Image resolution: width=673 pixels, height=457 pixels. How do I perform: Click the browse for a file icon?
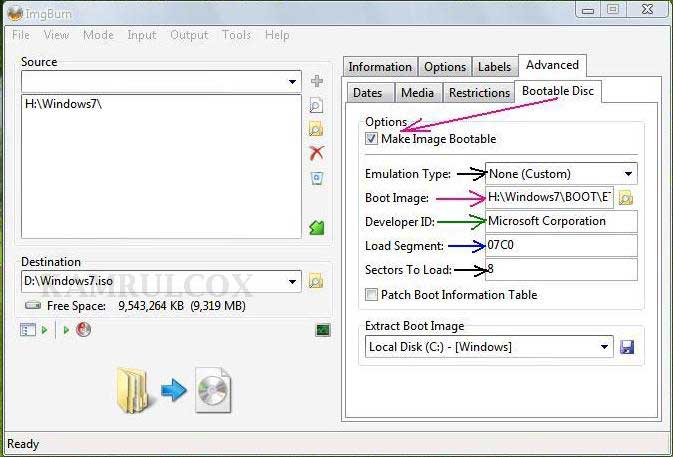(316, 105)
